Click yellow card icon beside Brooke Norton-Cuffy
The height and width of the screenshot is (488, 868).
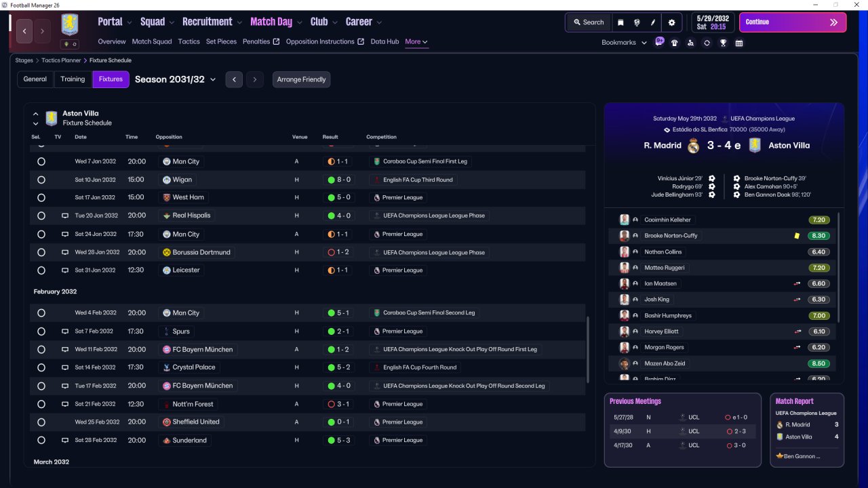click(797, 236)
